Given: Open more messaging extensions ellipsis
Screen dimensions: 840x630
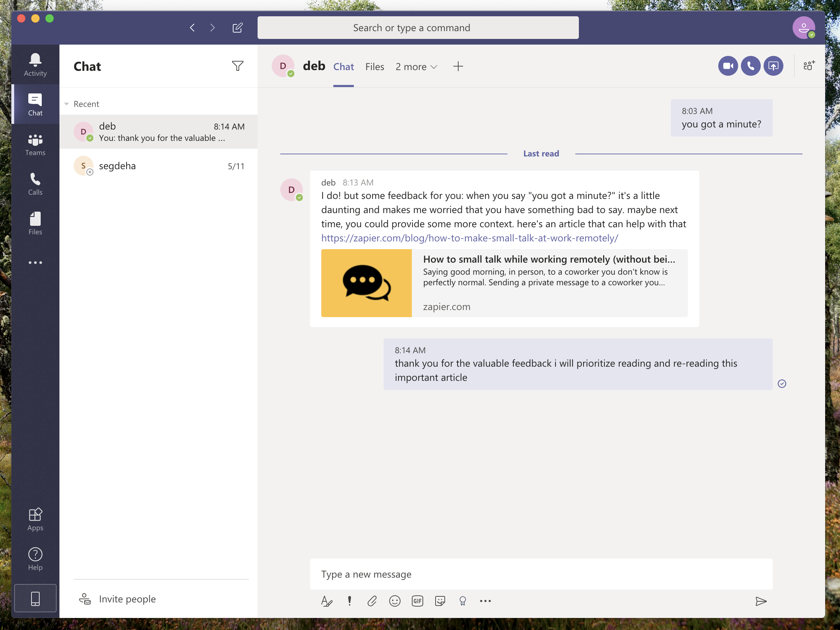Looking at the screenshot, I should pyautogui.click(x=485, y=601).
